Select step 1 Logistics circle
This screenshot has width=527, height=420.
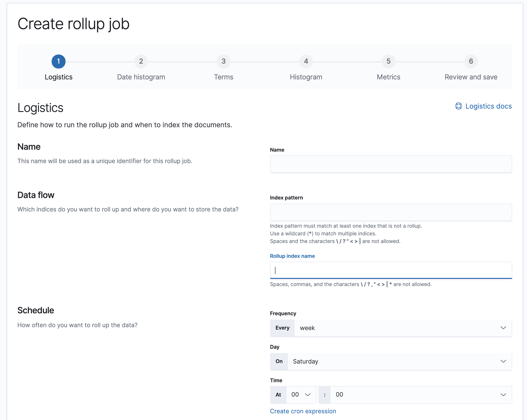click(x=58, y=61)
